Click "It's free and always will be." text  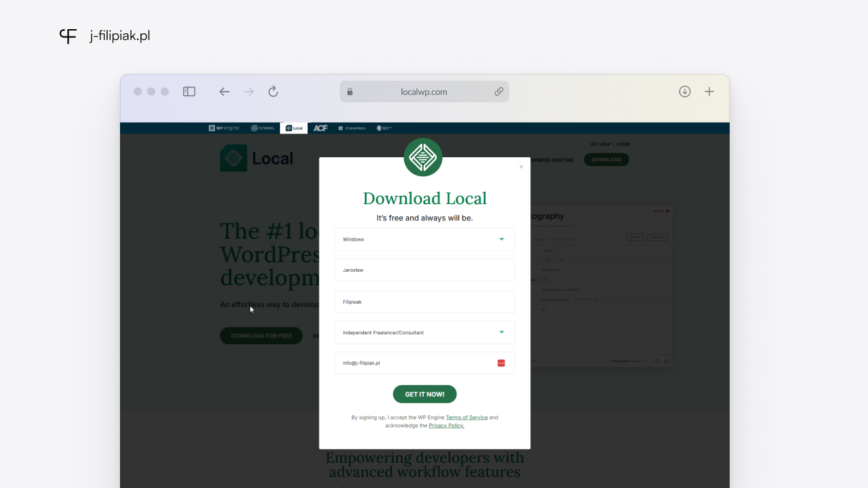425,218
